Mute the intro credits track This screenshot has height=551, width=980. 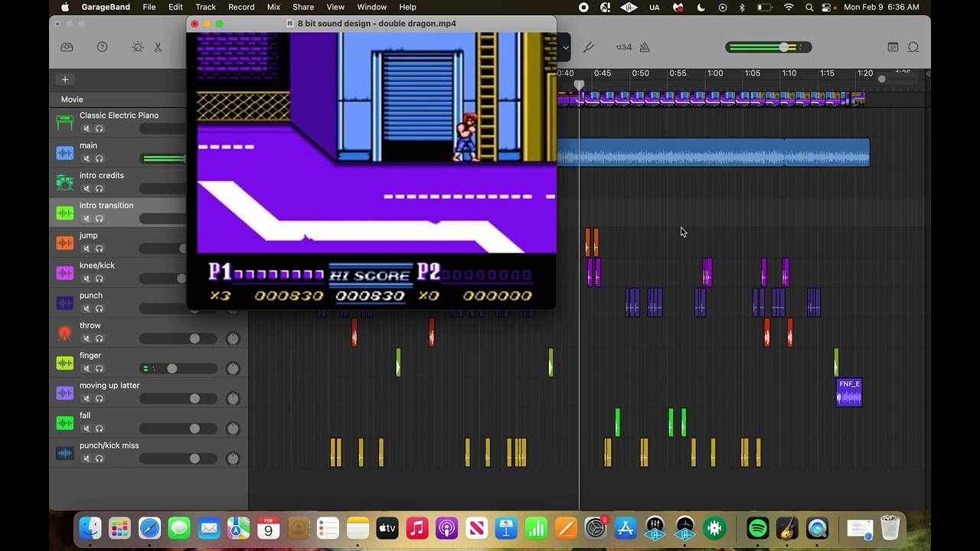click(x=87, y=188)
